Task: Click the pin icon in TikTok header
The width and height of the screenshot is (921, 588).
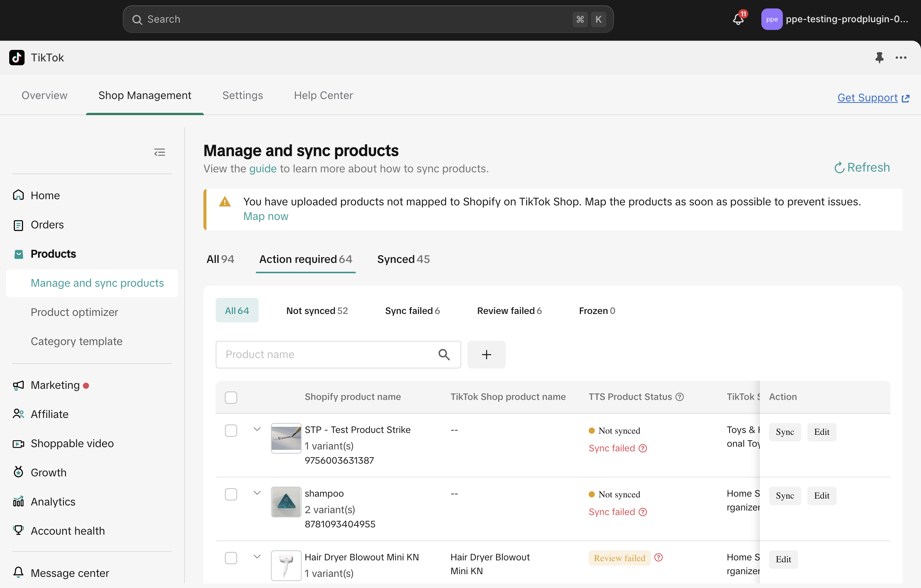Action: 879,58
